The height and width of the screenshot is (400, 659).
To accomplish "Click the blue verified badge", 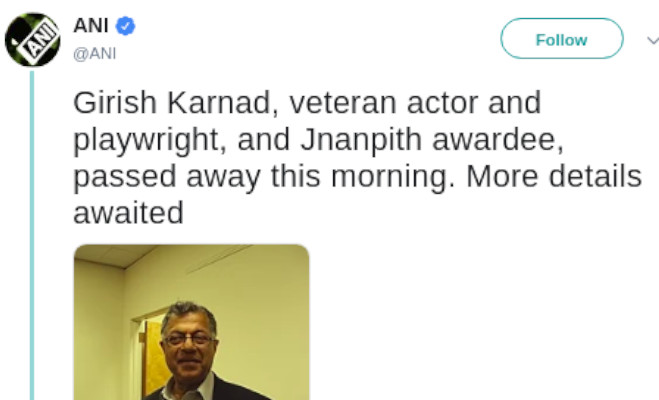I will (129, 25).
